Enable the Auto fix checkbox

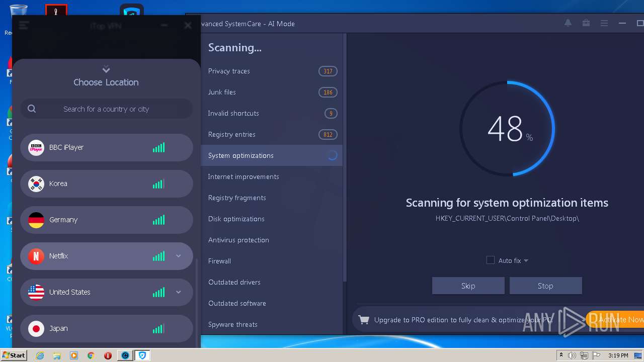coord(491,260)
